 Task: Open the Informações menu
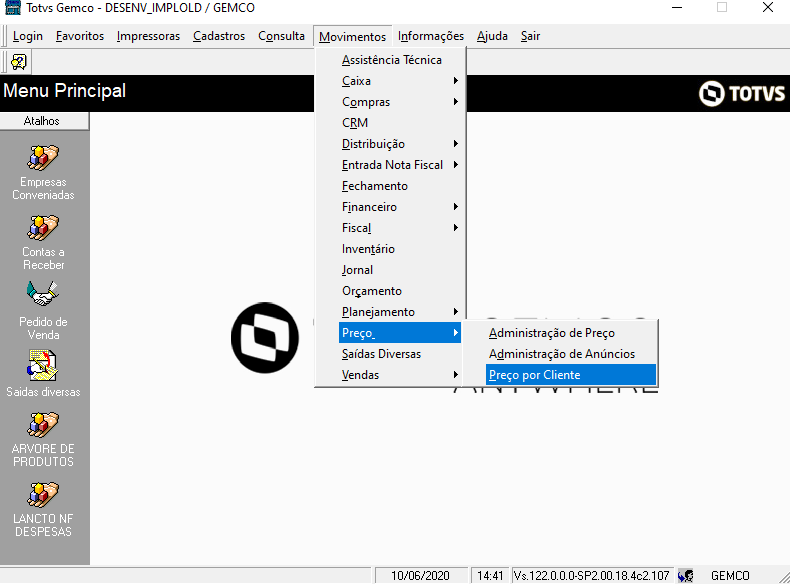[431, 36]
